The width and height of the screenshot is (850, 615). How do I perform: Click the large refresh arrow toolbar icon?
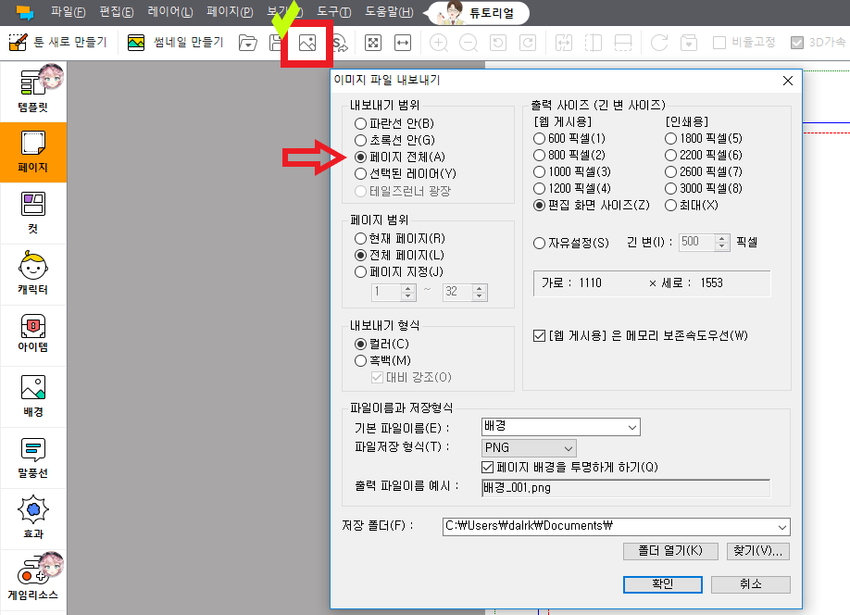pyautogui.click(x=659, y=43)
